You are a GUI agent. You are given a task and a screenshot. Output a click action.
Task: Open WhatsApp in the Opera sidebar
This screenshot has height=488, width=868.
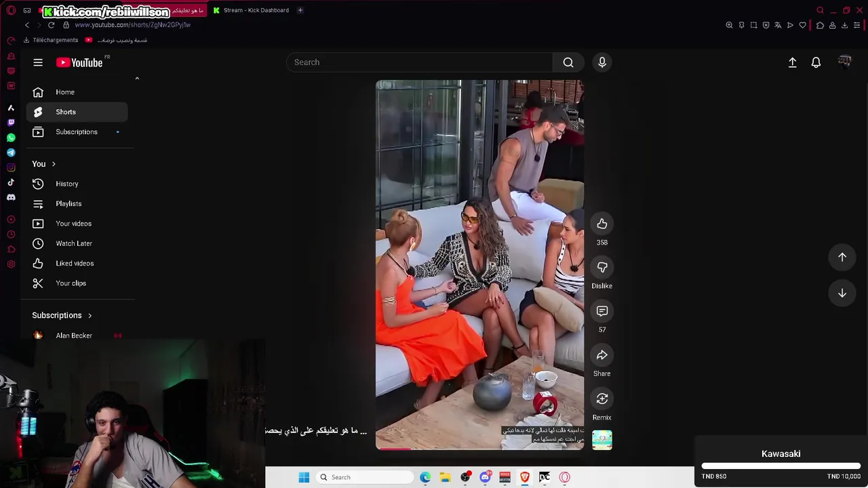(11, 138)
